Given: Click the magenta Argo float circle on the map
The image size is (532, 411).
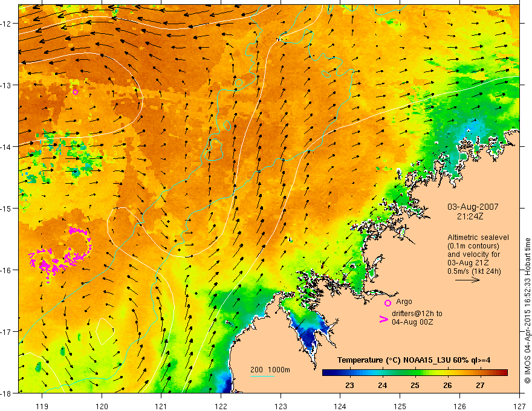Looking at the screenshot, I should pos(76,92).
